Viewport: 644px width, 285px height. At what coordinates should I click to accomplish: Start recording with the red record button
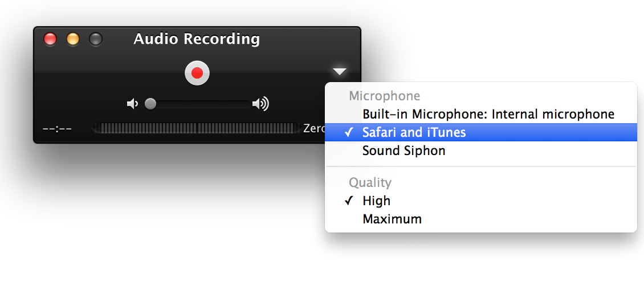coord(197,73)
